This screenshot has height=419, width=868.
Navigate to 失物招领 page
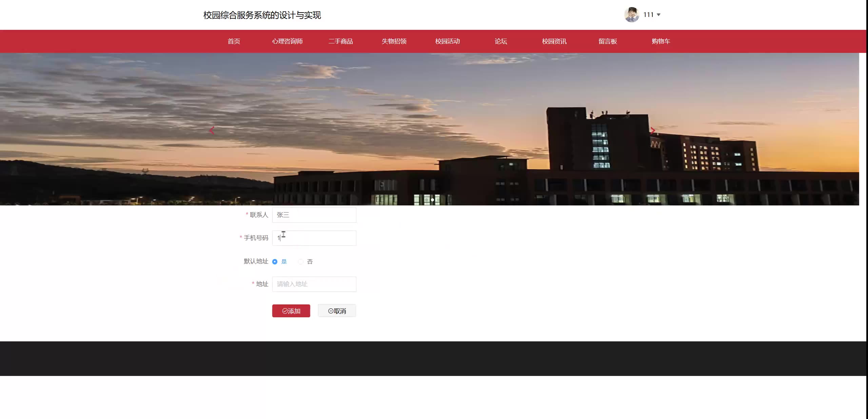tap(394, 41)
